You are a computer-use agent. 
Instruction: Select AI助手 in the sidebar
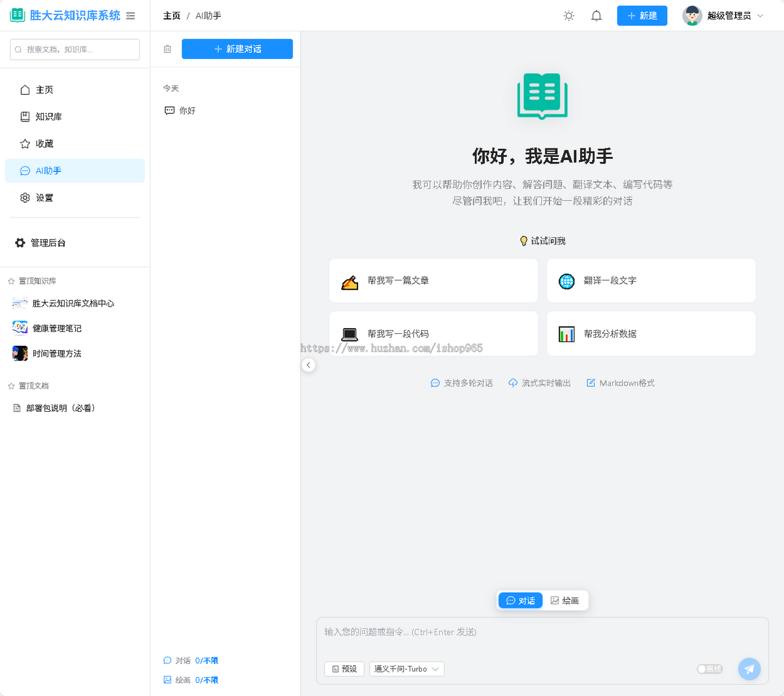click(74, 171)
